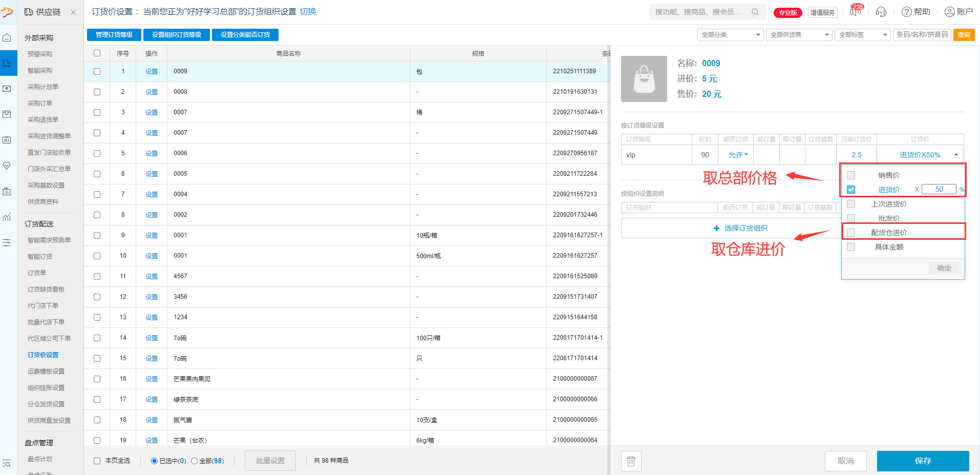Check the 具体金额 checkbox

click(x=851, y=247)
